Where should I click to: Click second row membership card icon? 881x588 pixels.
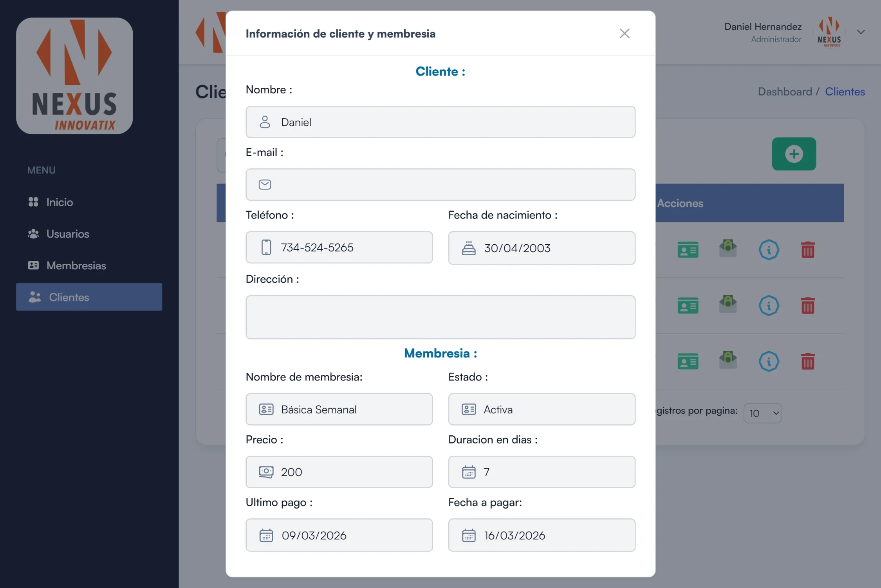click(x=688, y=306)
